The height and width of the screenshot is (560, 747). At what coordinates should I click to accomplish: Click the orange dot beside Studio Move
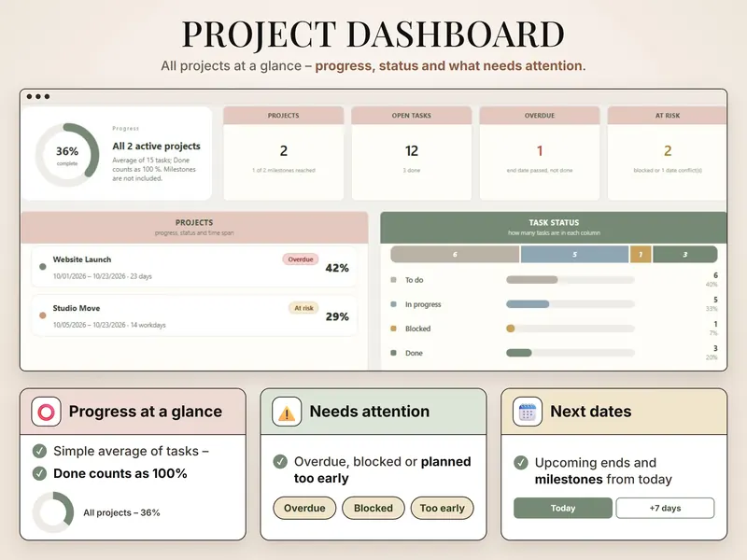[x=42, y=315]
